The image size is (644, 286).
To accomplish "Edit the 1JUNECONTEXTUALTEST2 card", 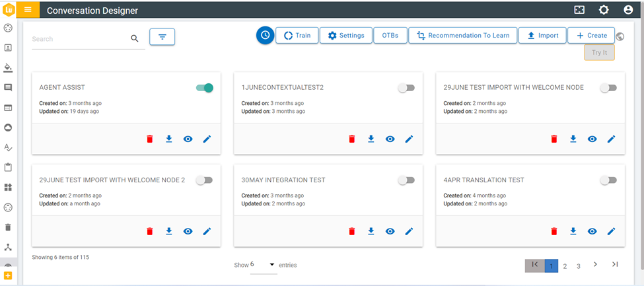I will click(409, 139).
